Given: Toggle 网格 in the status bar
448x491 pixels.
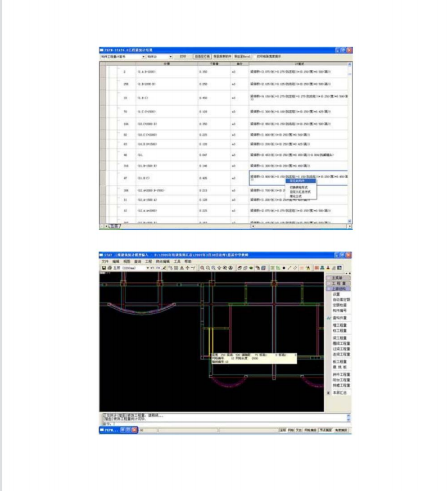Looking at the screenshot, I should pos(291,430).
